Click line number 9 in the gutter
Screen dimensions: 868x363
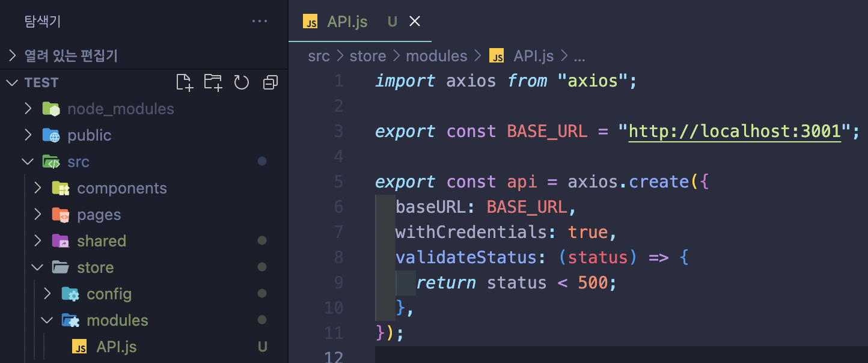pos(339,282)
